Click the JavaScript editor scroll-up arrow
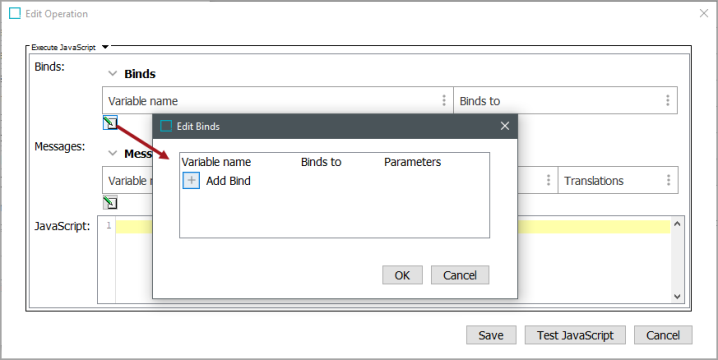 (677, 224)
